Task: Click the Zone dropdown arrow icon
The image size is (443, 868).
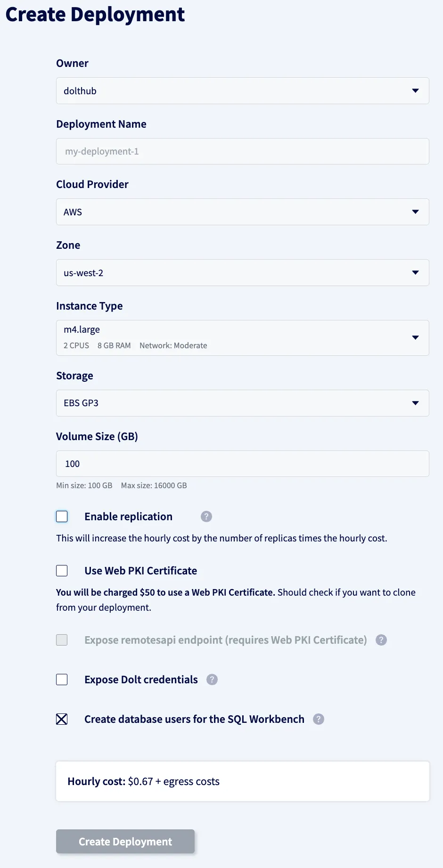Action: [416, 272]
